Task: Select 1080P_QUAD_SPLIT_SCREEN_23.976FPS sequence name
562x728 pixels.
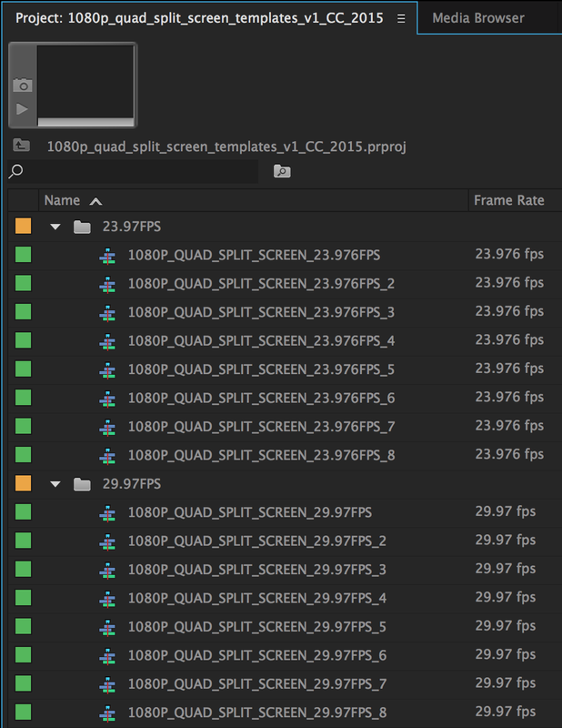Action: (x=255, y=256)
